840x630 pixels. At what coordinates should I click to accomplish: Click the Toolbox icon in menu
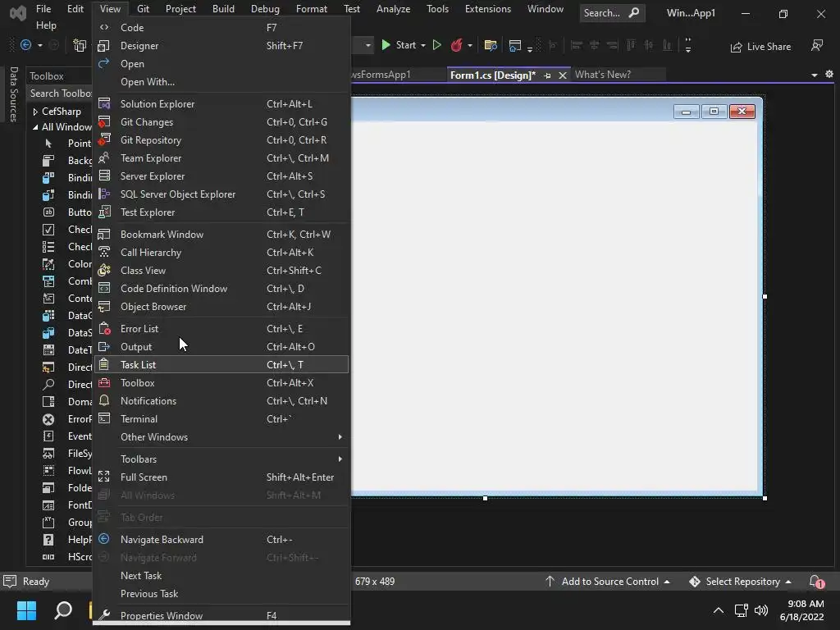(x=104, y=382)
